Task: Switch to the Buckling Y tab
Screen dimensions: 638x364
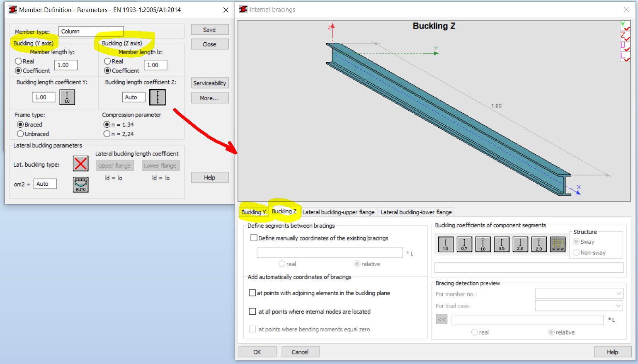Action: [x=254, y=212]
